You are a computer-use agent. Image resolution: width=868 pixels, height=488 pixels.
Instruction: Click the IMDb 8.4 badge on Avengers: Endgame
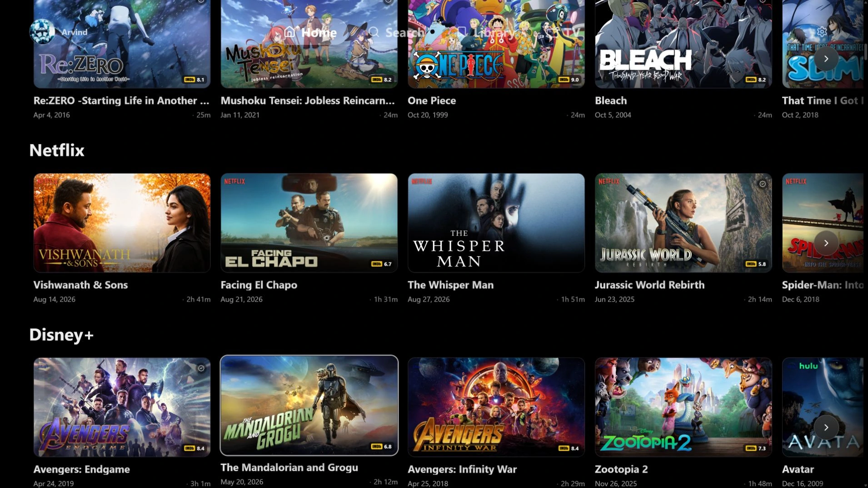pos(194,448)
